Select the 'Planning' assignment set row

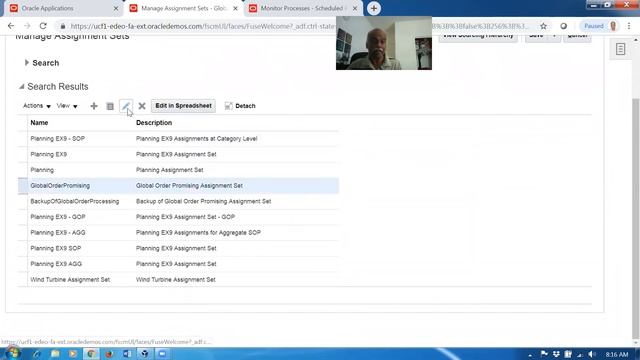click(178, 170)
